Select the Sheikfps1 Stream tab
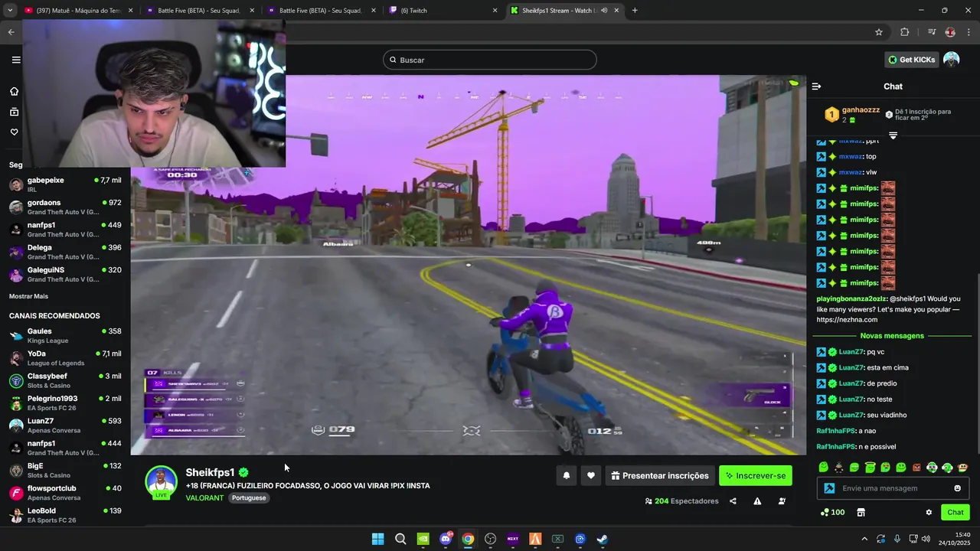Screen dimensions: 980x551 (x=565, y=11)
